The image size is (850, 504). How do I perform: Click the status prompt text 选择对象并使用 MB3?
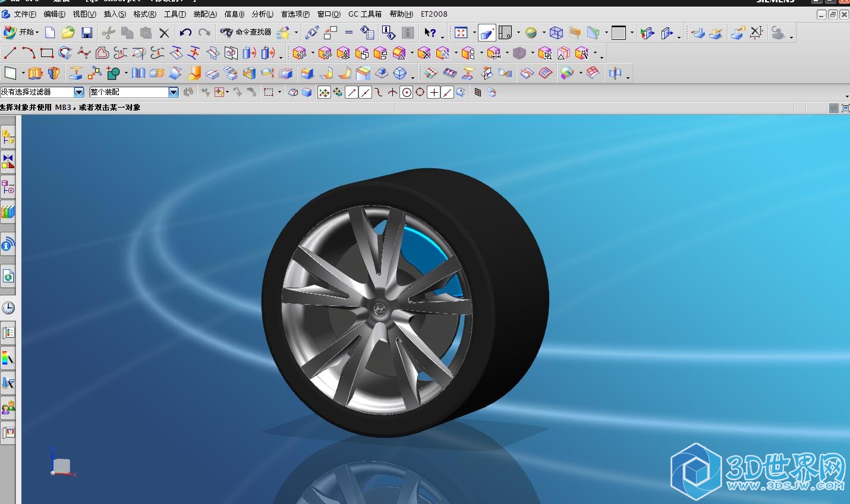(x=36, y=108)
